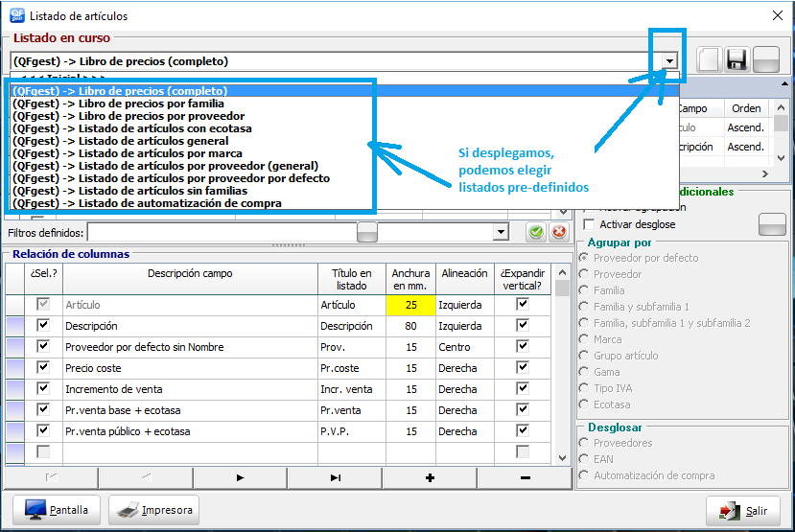Select Libro de precios por proveedor
This screenshot has height=532, width=795.
tap(345, 116)
